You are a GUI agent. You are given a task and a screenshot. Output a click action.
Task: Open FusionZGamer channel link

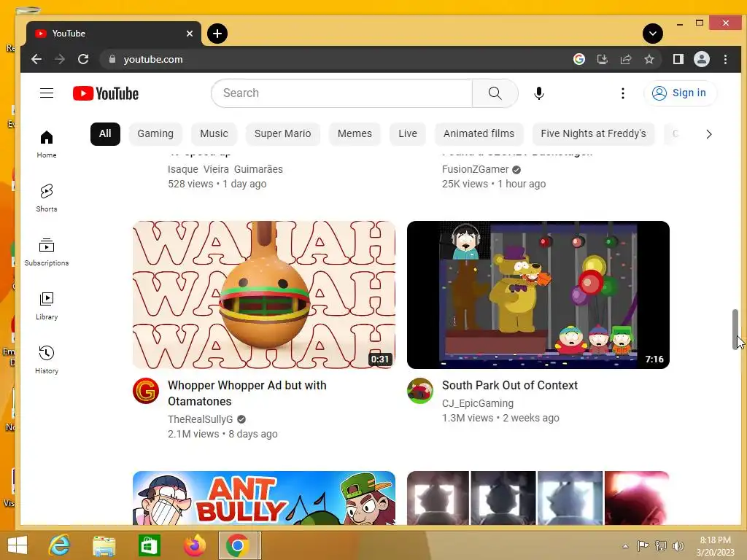coord(475,169)
